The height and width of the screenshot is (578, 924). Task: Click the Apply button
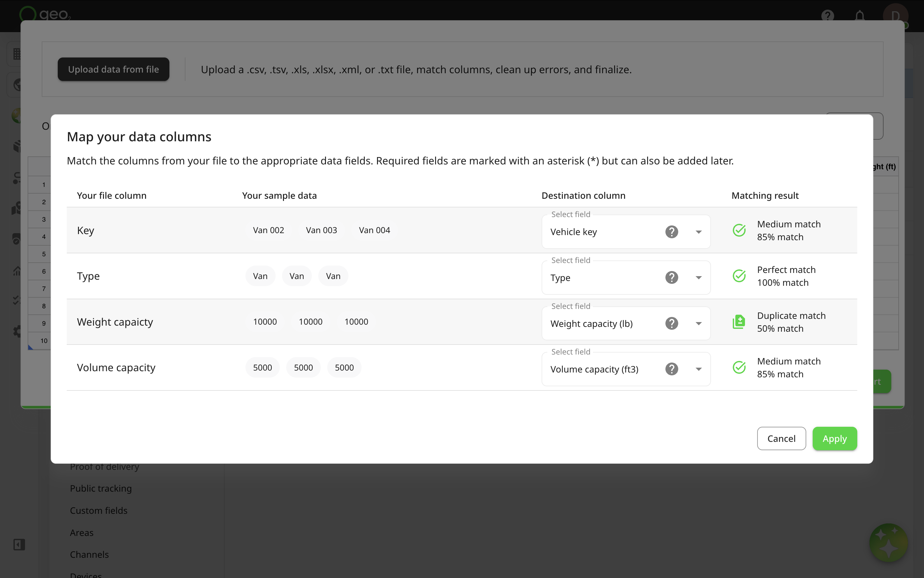(x=835, y=438)
